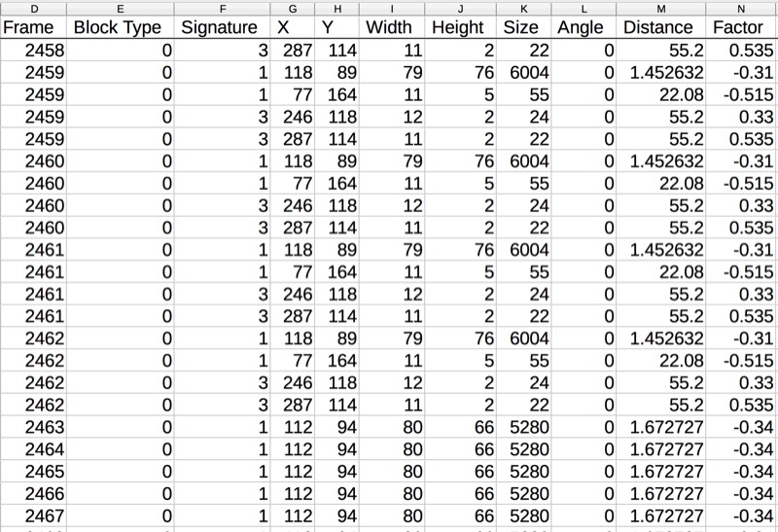Click Block Type 0 in the frame 2466 row

[120, 494]
